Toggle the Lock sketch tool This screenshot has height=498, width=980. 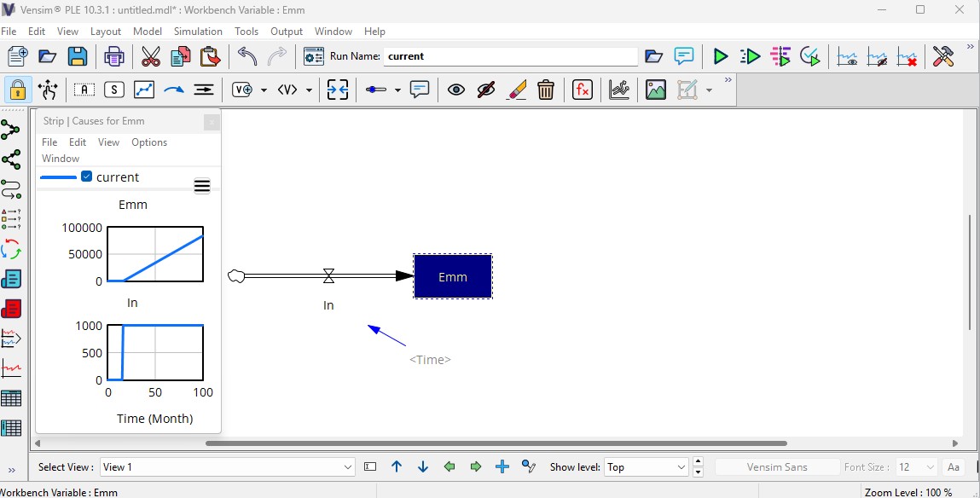[x=18, y=90]
